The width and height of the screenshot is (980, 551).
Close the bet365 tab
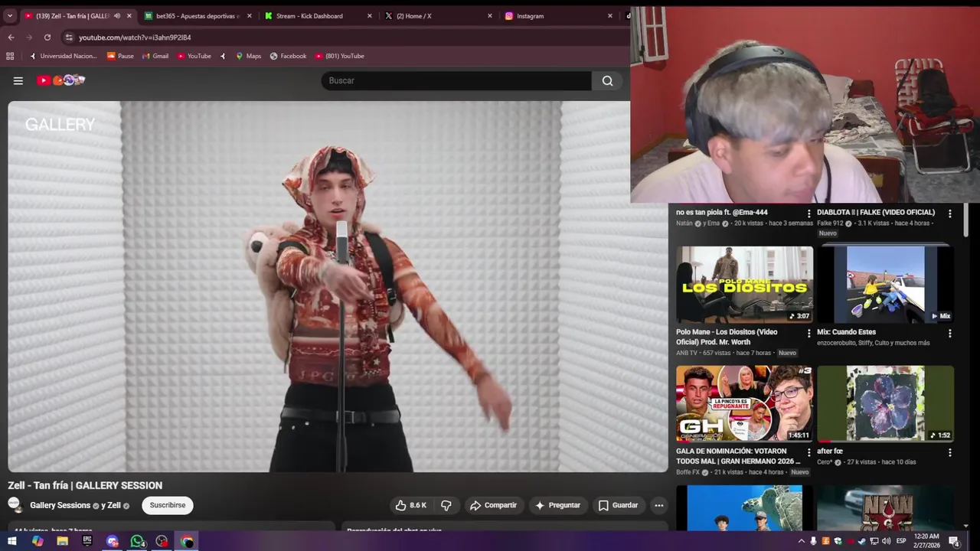tap(249, 15)
